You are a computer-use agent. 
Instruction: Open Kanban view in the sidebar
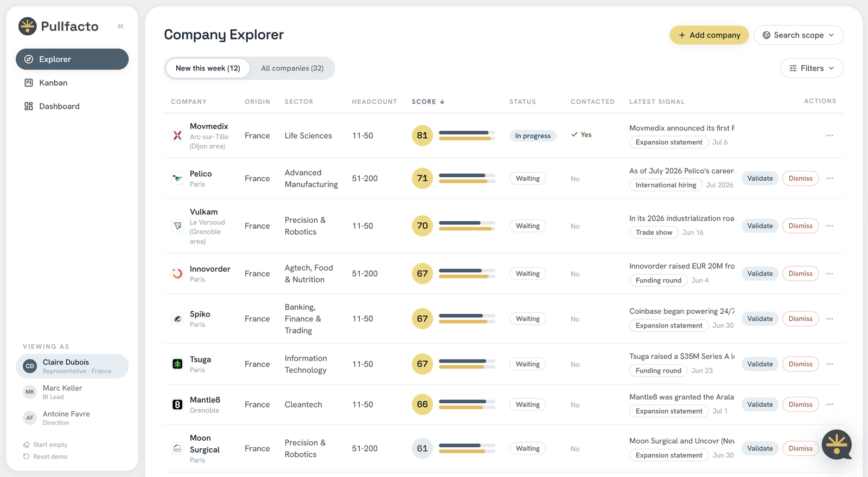72,83
